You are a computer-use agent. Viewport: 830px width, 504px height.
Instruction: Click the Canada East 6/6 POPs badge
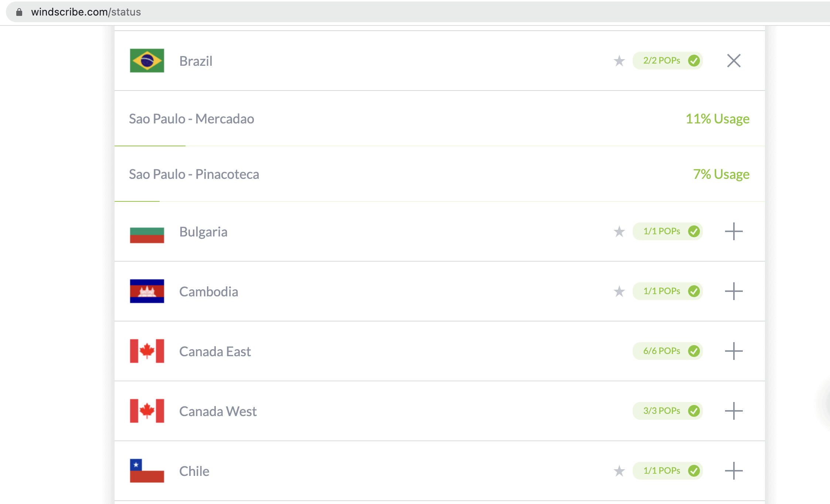point(667,351)
